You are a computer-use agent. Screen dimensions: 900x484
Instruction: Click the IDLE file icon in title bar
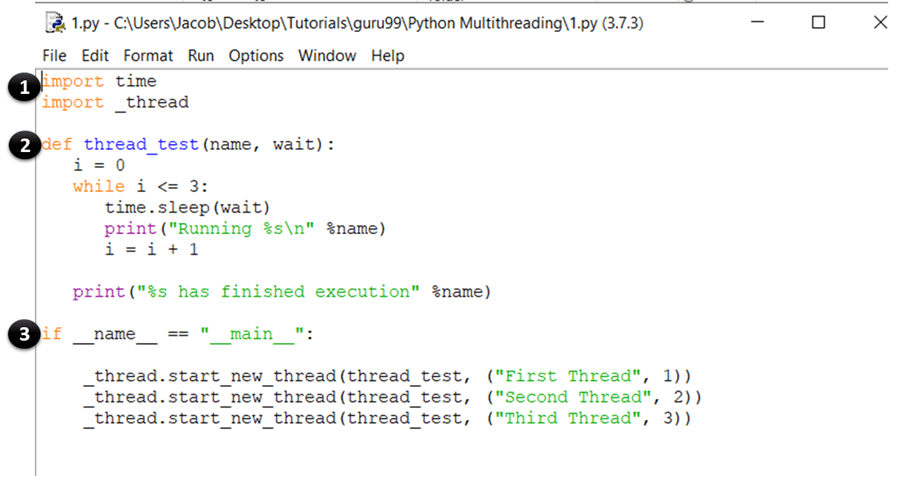click(x=56, y=23)
